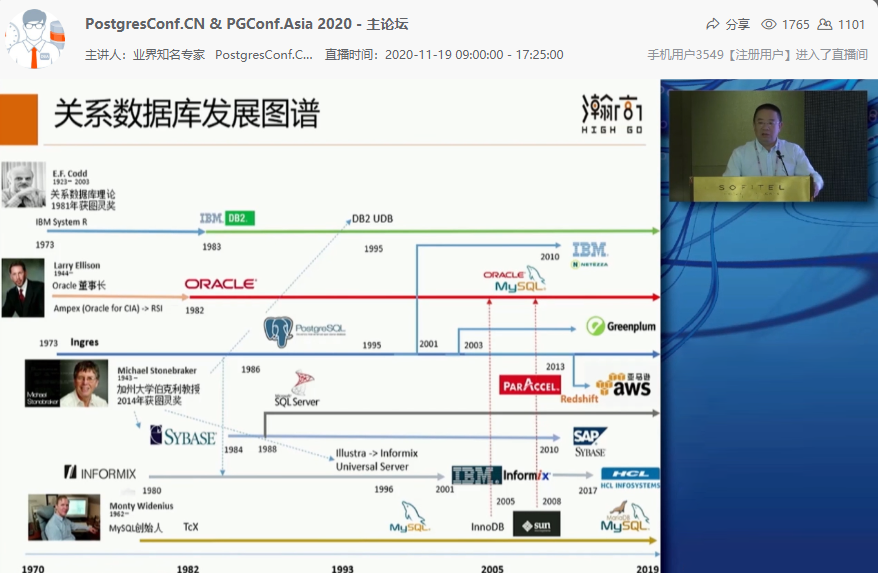Click the SQL Server logo
This screenshot has height=573, width=878.
click(297, 389)
